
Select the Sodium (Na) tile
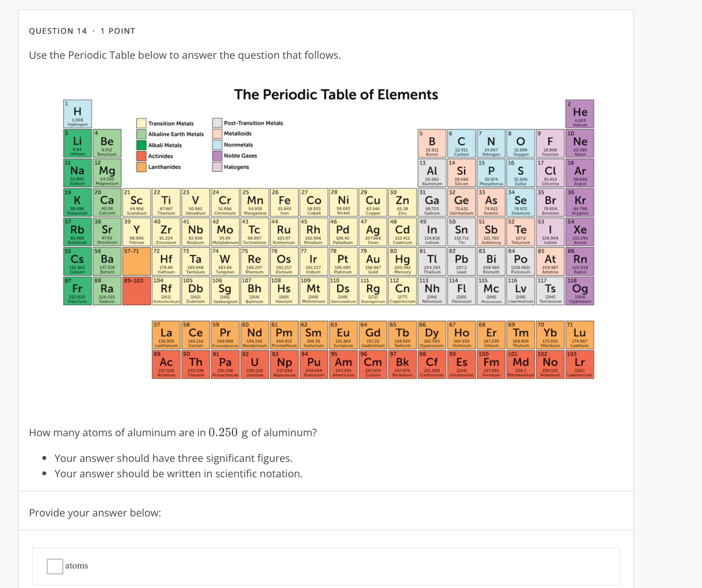click(78, 173)
